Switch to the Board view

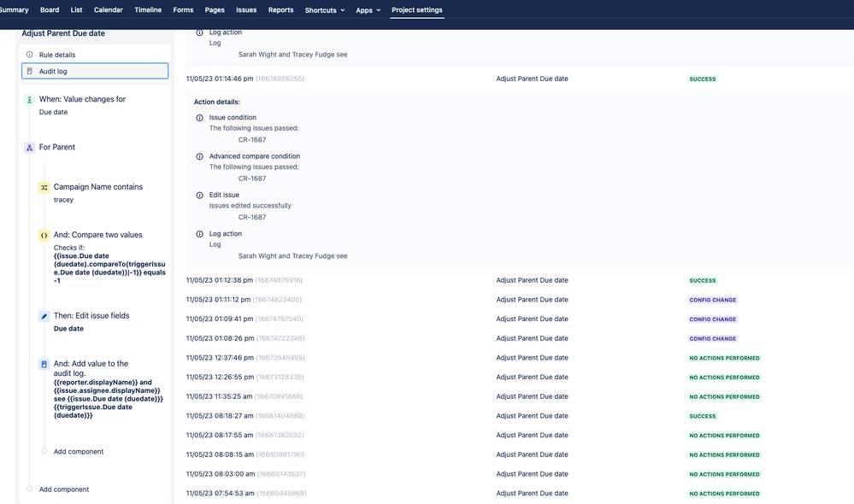coord(49,11)
